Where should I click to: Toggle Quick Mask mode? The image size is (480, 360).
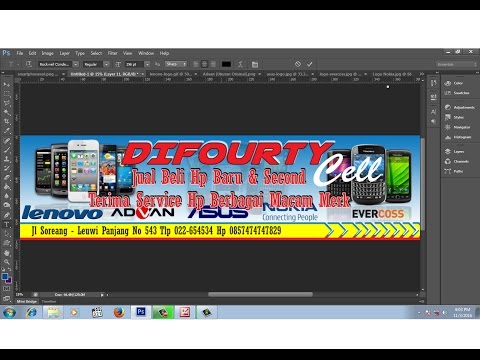6,289
